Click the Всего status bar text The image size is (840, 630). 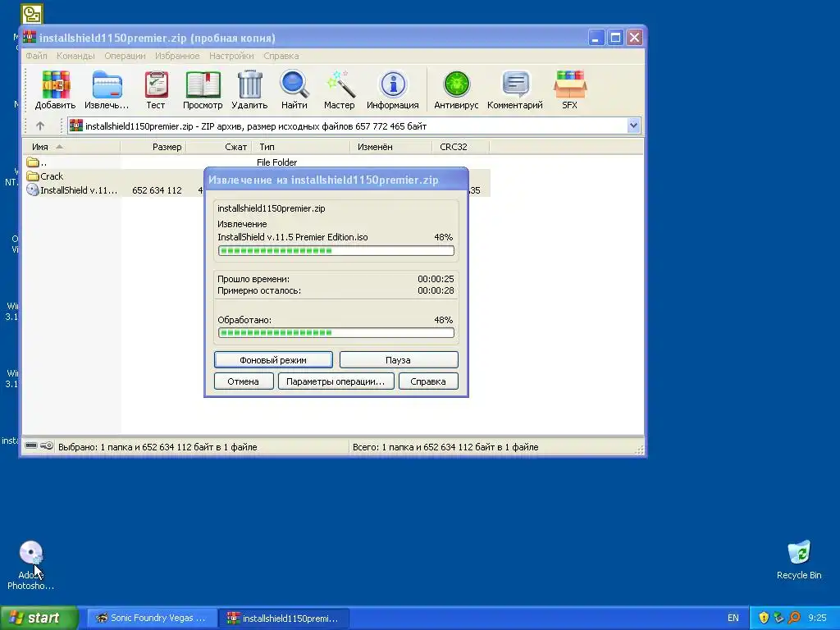click(x=445, y=447)
